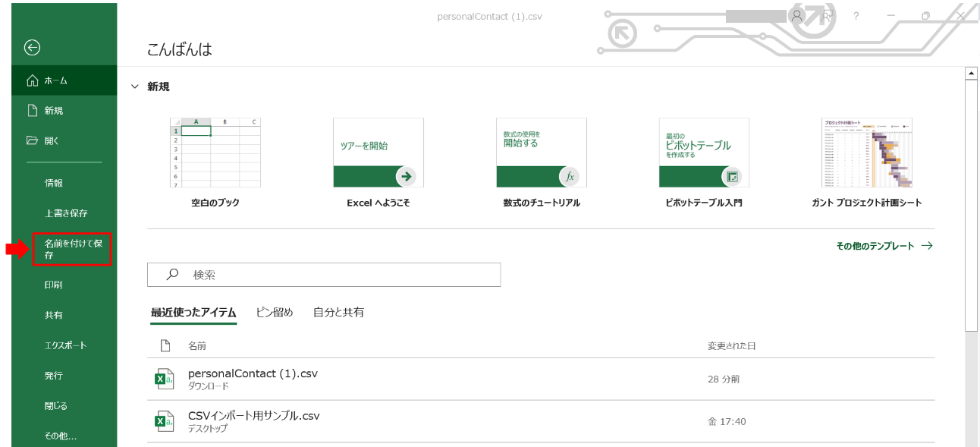Click the Home house icon
The image size is (980, 447).
click(x=32, y=80)
